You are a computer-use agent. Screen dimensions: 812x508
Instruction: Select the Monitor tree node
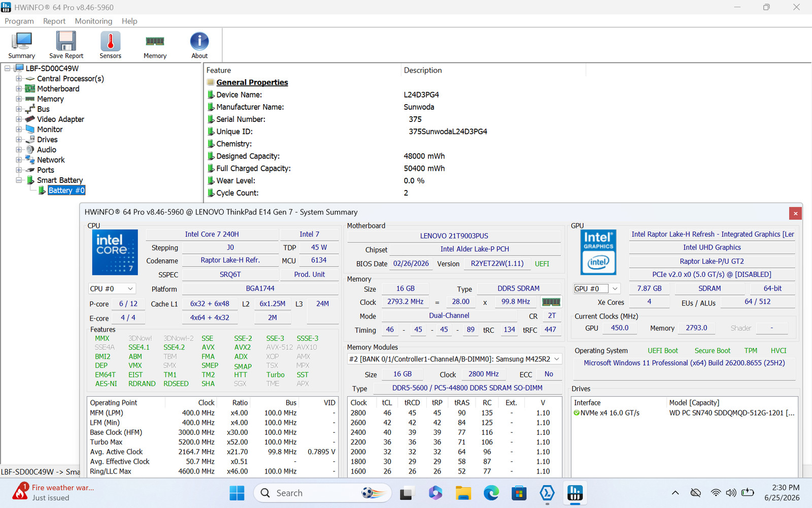pyautogui.click(x=50, y=130)
